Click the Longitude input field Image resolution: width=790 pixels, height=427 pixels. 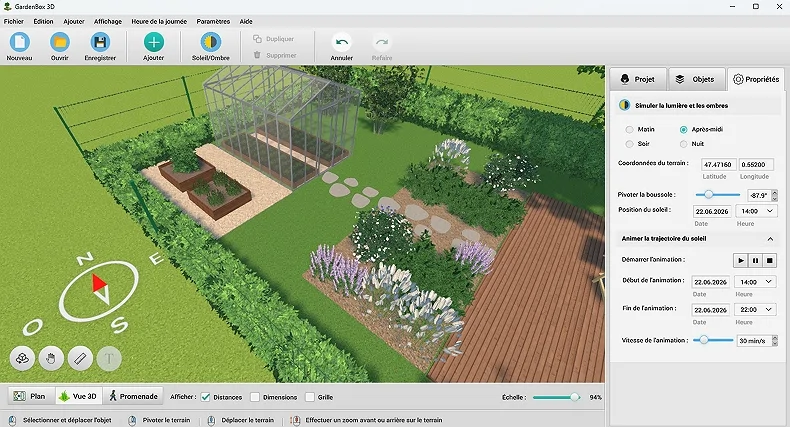pyautogui.click(x=756, y=165)
